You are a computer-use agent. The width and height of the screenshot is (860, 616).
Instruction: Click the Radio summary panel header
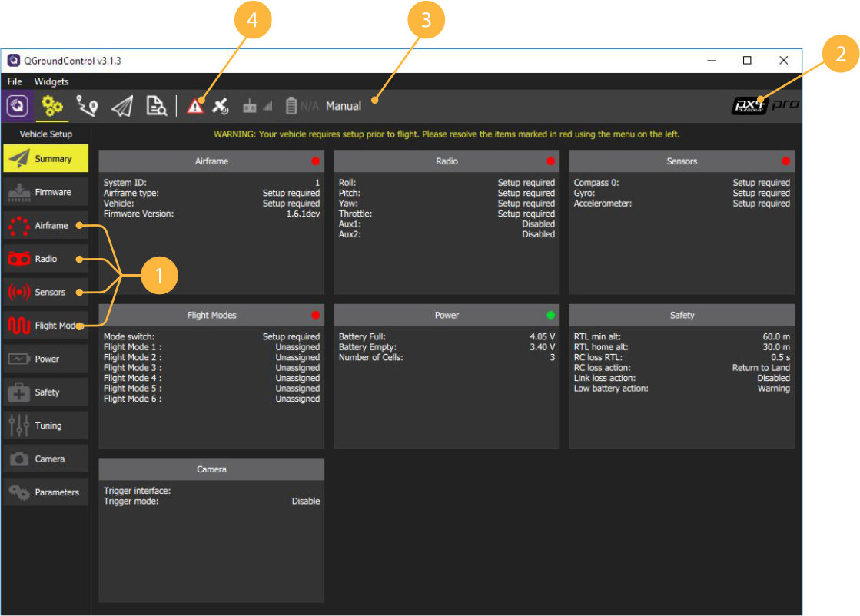447,161
